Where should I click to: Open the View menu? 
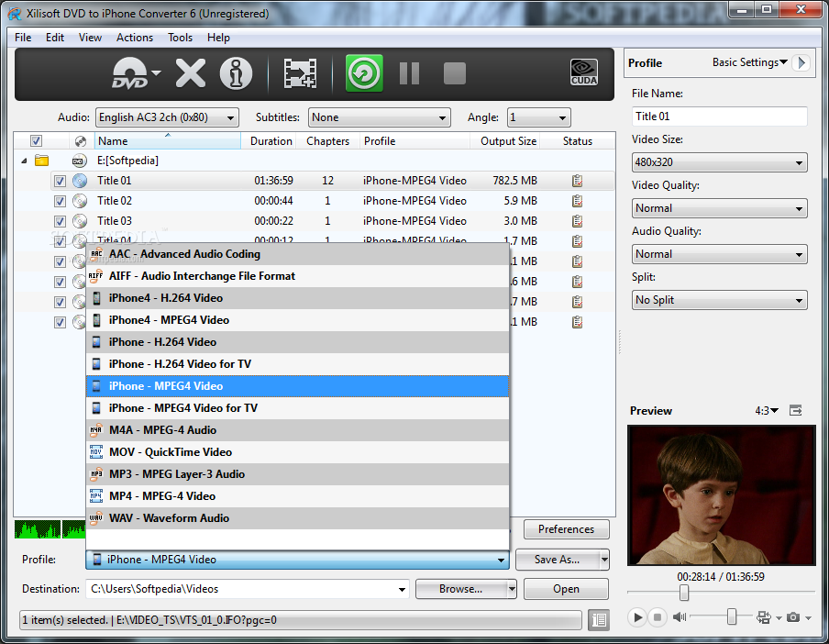click(x=90, y=38)
